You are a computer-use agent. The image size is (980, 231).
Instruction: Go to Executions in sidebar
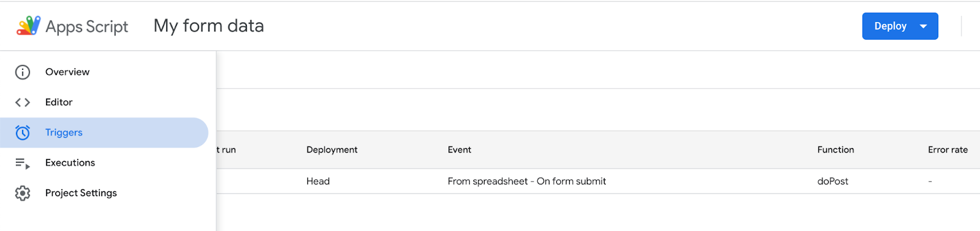tap(104, 163)
